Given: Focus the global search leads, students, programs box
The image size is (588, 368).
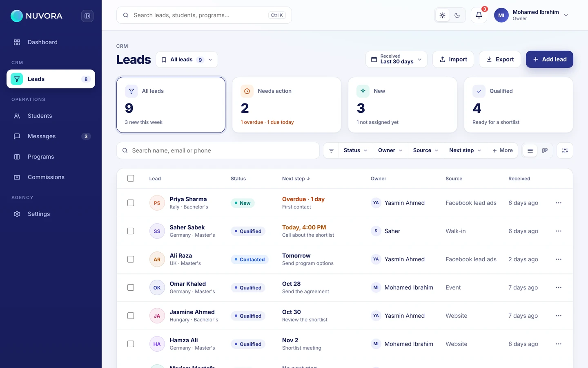Looking at the screenshot, I should coord(204,15).
